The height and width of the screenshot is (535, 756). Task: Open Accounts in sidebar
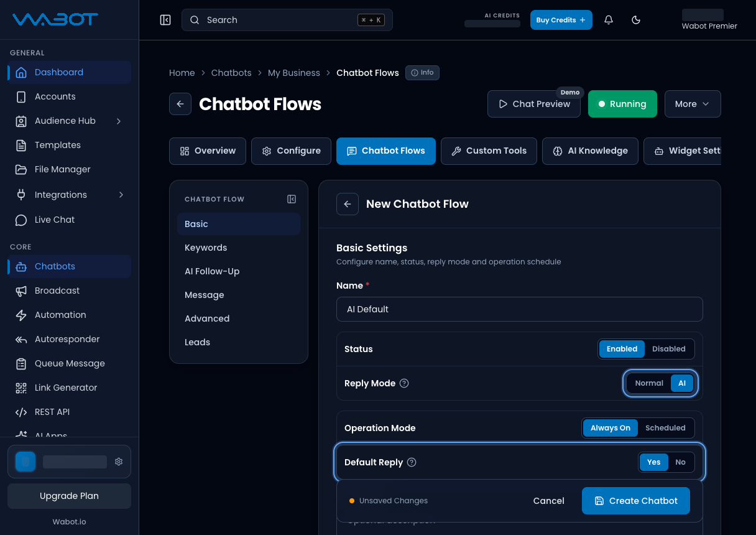[x=69, y=96]
